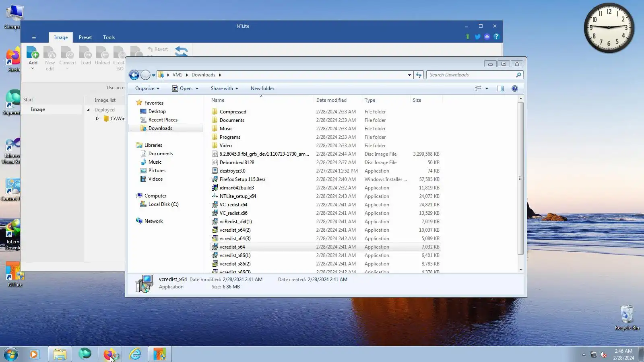This screenshot has height=362, width=644.
Task: Select NTLite desktop shortcut icon
Action: 15,275
